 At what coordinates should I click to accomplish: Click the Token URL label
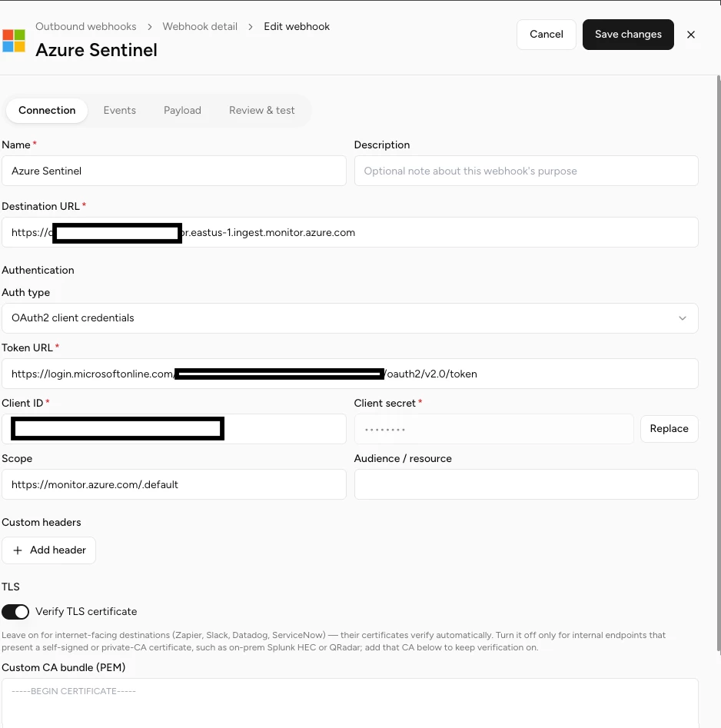pos(28,347)
